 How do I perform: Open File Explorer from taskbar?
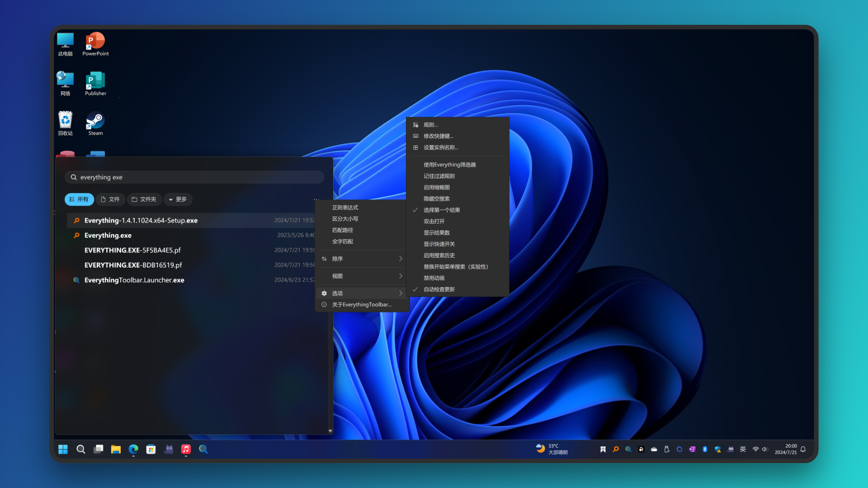[116, 449]
